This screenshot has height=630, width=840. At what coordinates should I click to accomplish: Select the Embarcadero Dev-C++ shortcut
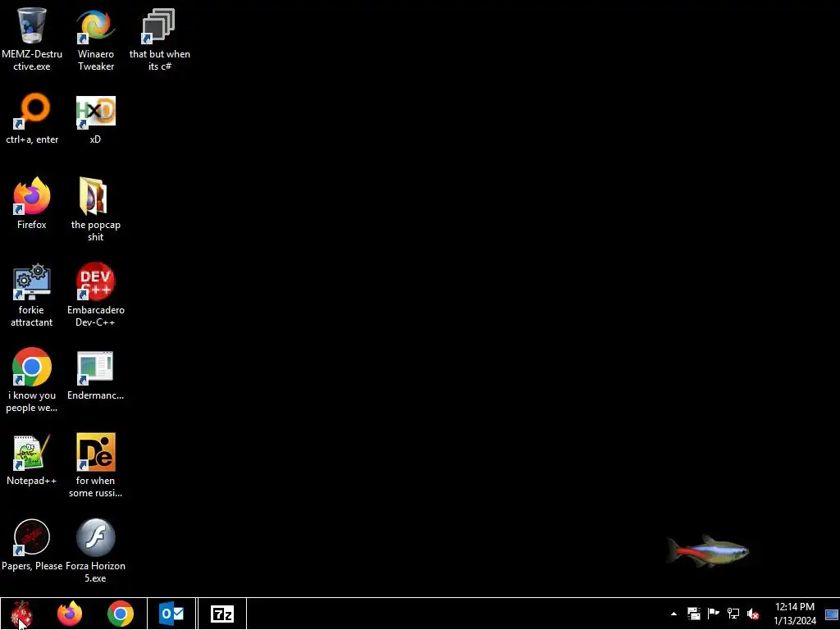(96, 281)
